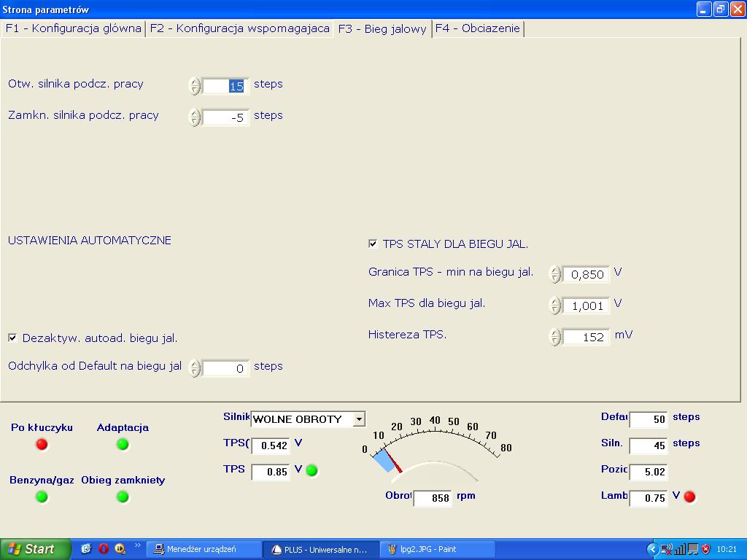
Task: Open the Opera browser quick launch icon
Action: point(103,549)
